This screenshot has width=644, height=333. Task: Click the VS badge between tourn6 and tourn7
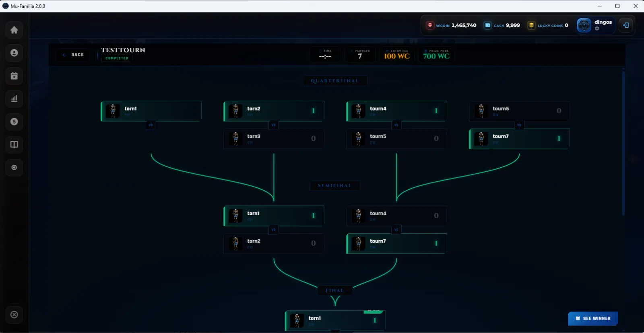[519, 125]
